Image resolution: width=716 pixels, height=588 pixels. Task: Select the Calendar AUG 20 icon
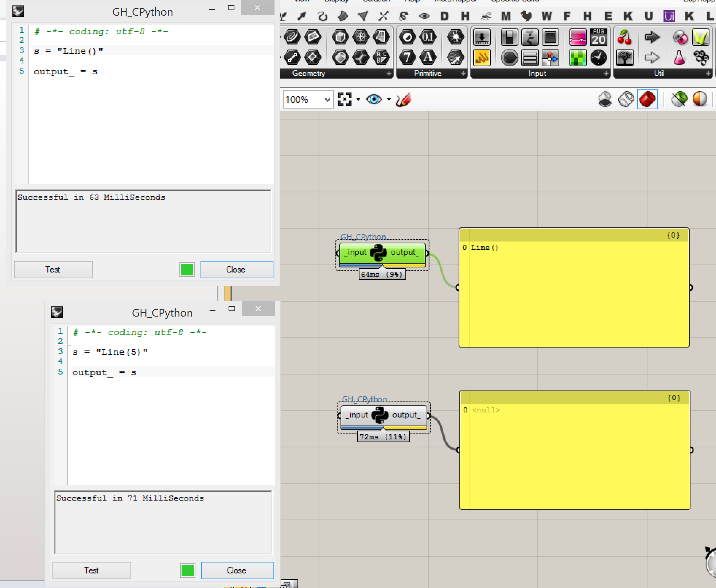tap(598, 37)
